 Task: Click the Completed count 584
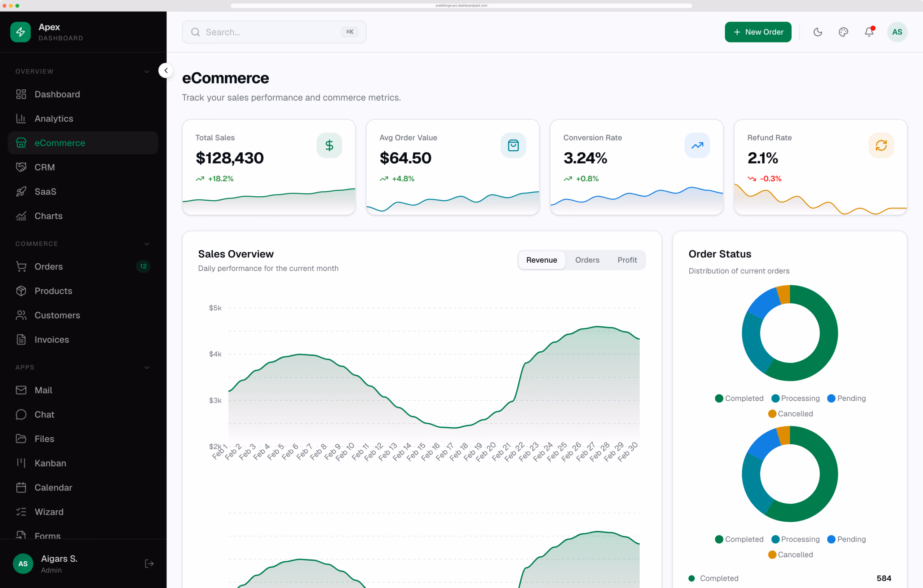click(x=883, y=578)
